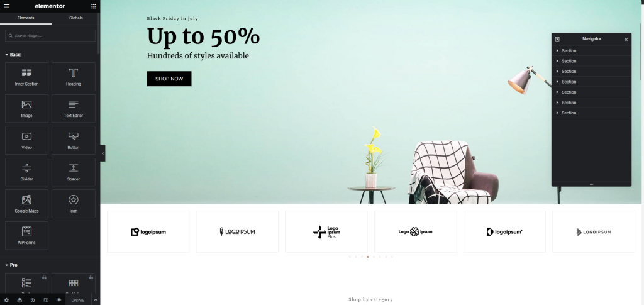Screen dimensions: 644x305
Task: Open page settings gear icon
Action: tap(6, 300)
